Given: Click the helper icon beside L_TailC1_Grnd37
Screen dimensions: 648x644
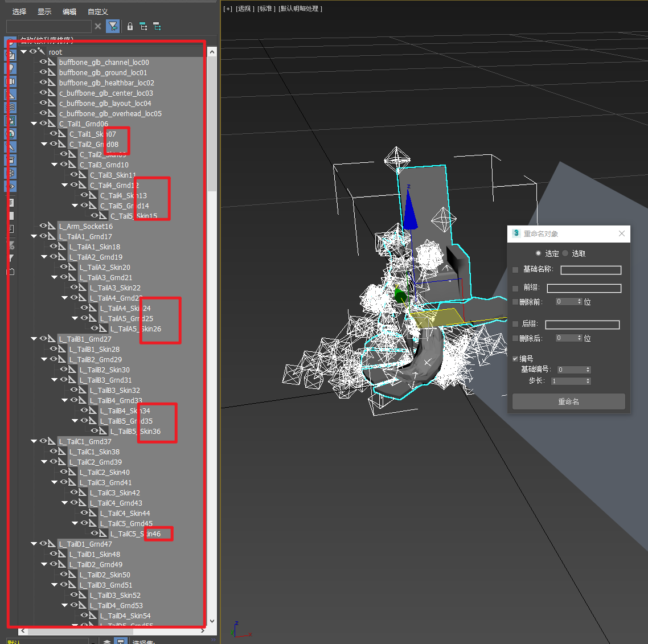Looking at the screenshot, I should coord(52,441).
